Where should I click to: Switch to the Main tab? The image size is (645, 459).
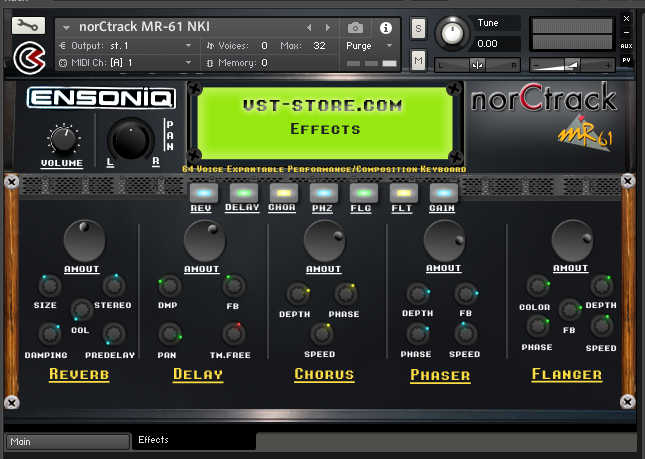tap(66, 440)
